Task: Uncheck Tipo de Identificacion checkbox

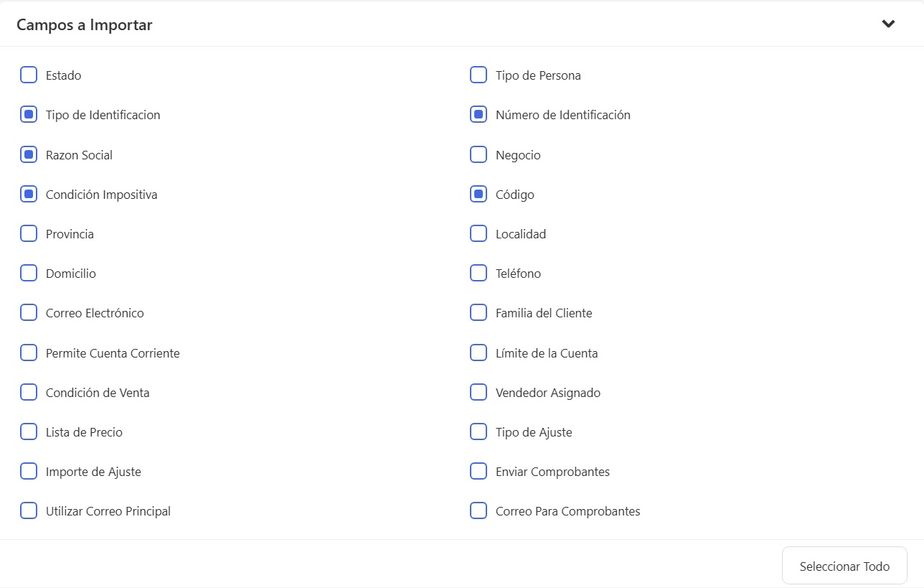Action: pos(29,114)
